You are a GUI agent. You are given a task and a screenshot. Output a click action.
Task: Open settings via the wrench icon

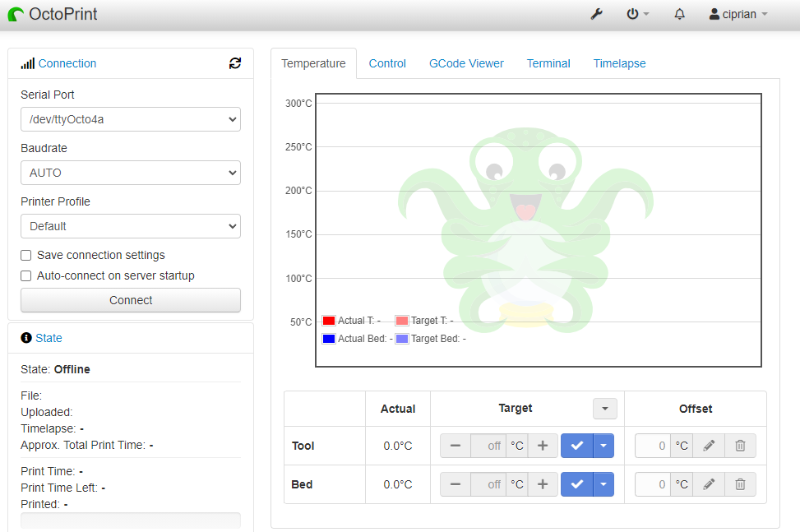click(x=596, y=14)
